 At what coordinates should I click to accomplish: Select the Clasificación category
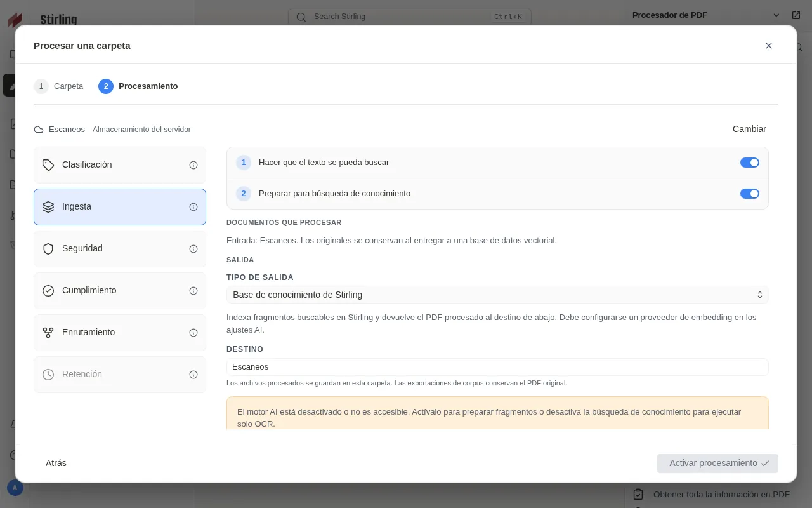[x=120, y=165]
